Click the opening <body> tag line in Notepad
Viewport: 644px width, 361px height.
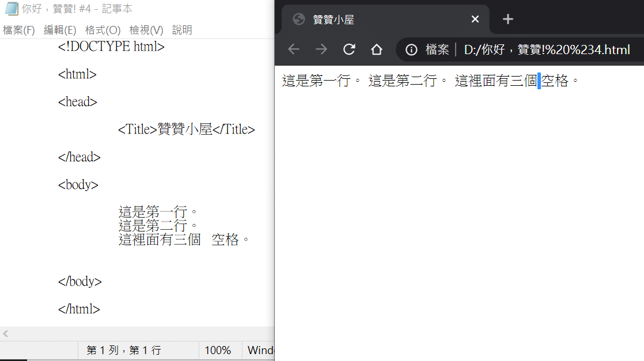(x=78, y=185)
